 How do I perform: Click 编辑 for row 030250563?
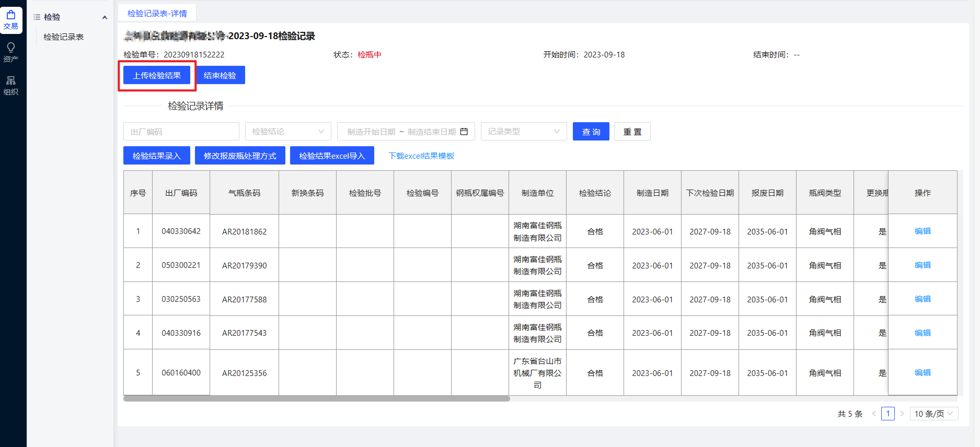pos(923,299)
